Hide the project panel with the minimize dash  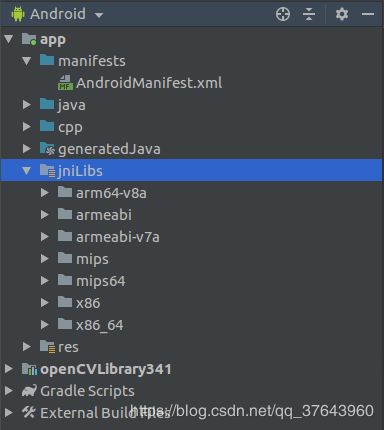click(368, 14)
